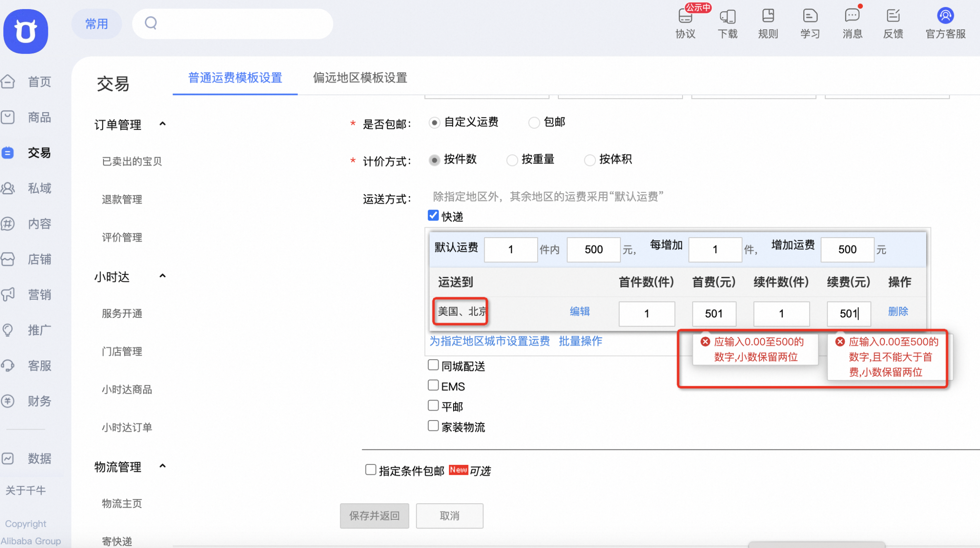The image size is (980, 548).
Task: Uncheck the 快递 express checkbox
Action: 433,216
